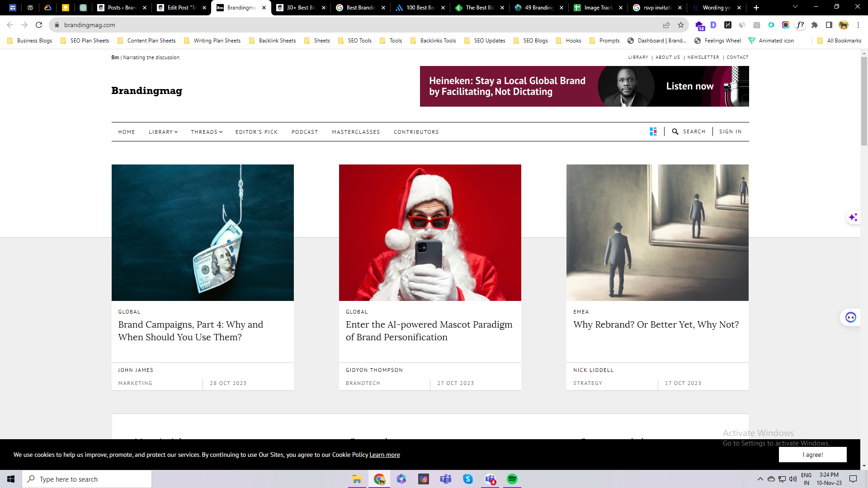868x488 pixels.
Task: Open Masterclasses menu item
Action: (356, 132)
